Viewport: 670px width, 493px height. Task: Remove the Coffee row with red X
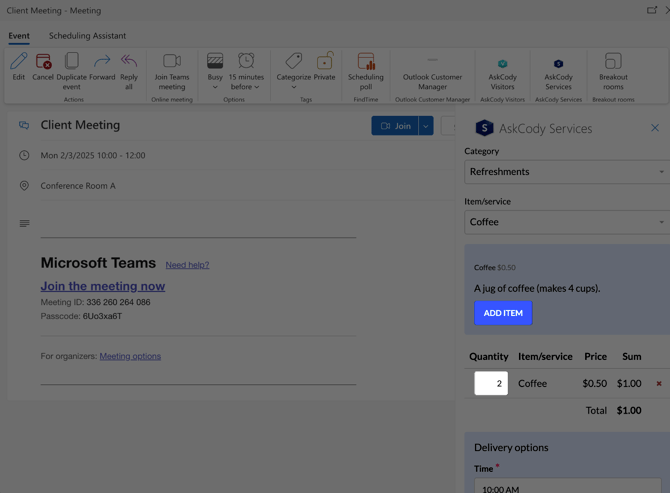coord(659,384)
